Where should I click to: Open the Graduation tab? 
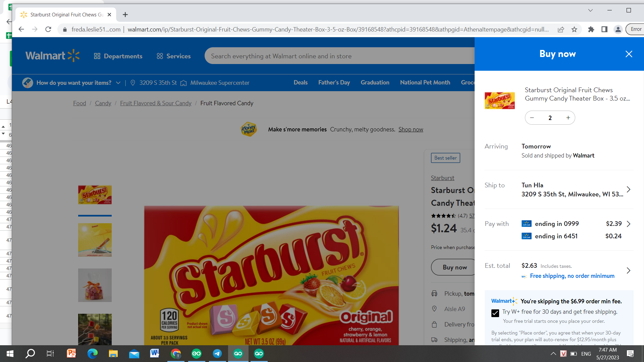click(375, 82)
